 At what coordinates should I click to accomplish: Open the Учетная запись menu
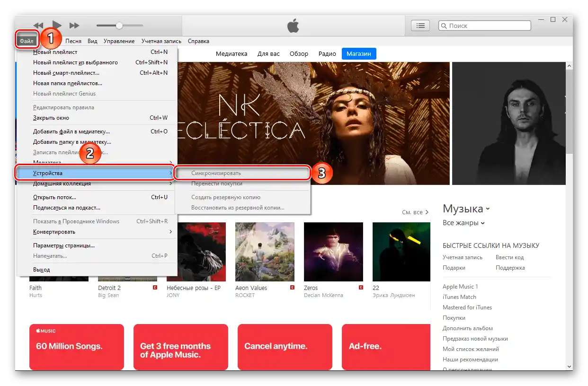(161, 41)
